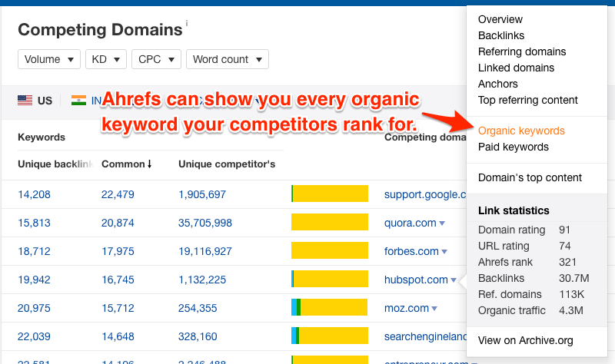Click common keywords value 22,479
The image size is (615, 364).
[118, 194]
